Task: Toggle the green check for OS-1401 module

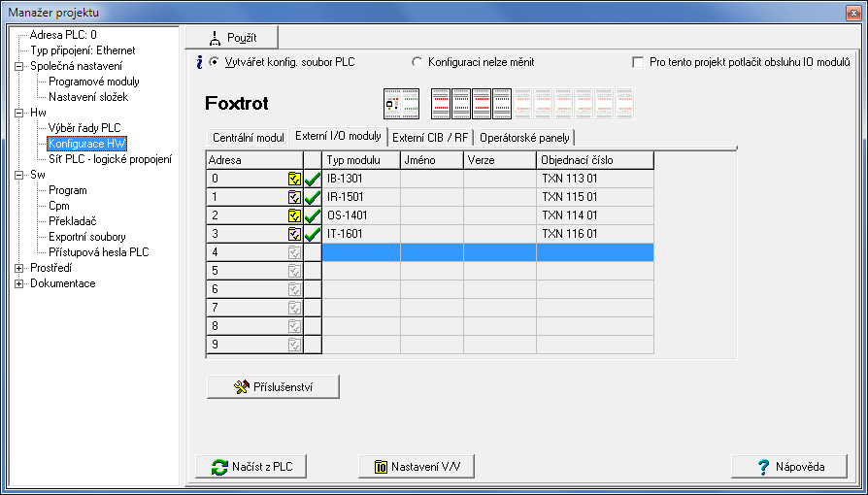Action: tap(313, 215)
